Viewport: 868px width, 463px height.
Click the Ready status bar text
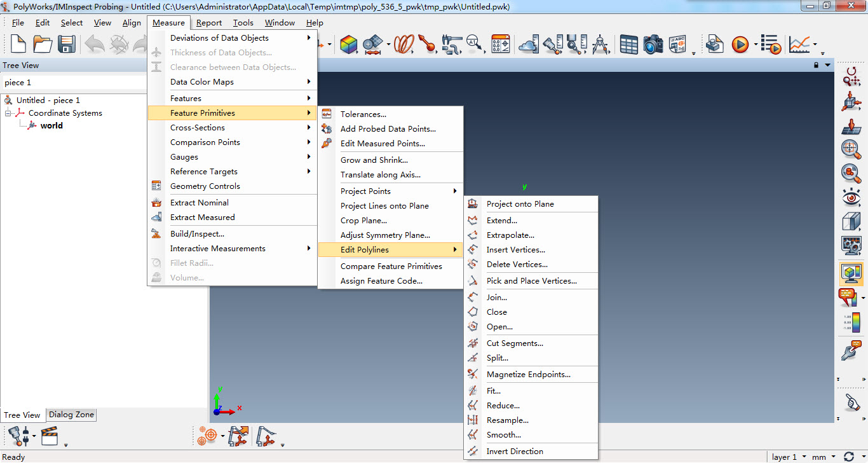(x=14, y=457)
